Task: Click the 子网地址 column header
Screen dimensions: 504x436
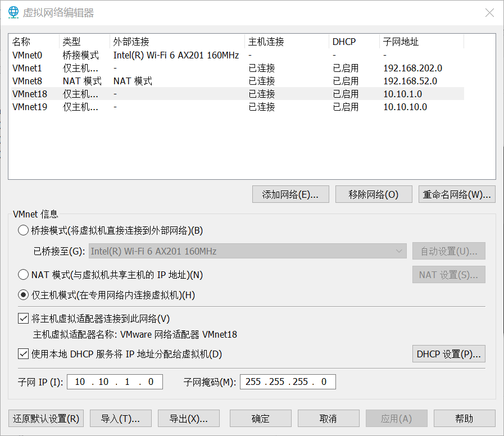Action: [x=422, y=42]
